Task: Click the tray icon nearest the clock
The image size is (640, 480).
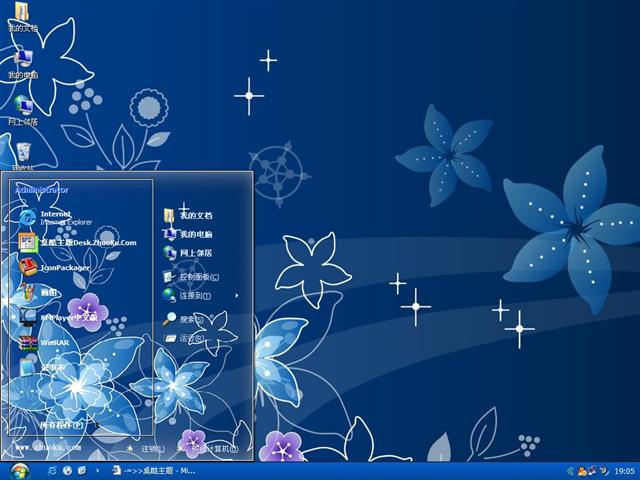Action: [603, 471]
